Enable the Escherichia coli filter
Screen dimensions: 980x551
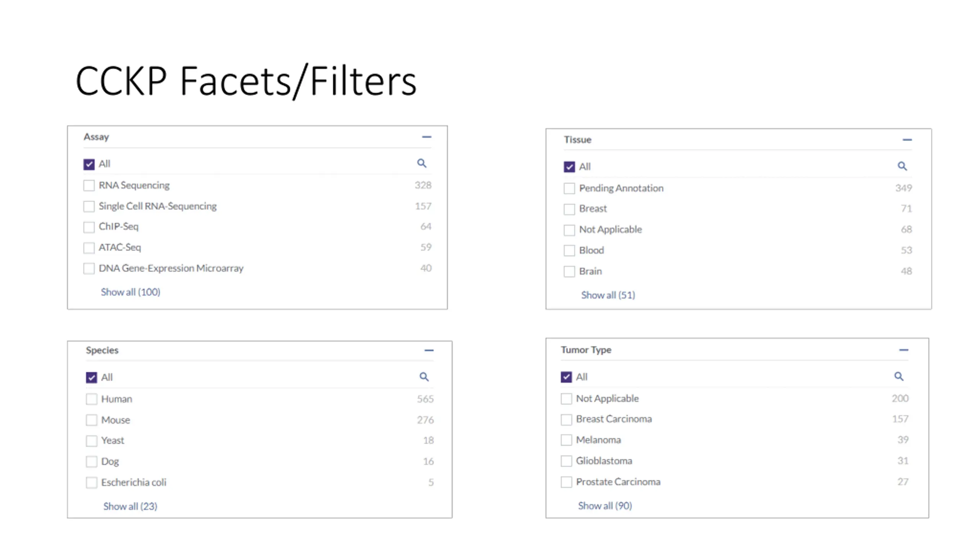(x=91, y=483)
